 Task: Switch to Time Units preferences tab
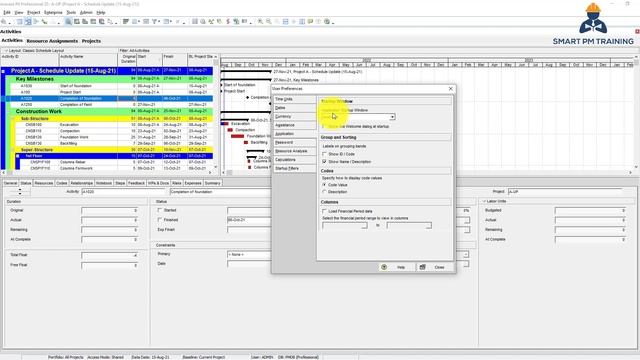point(294,99)
